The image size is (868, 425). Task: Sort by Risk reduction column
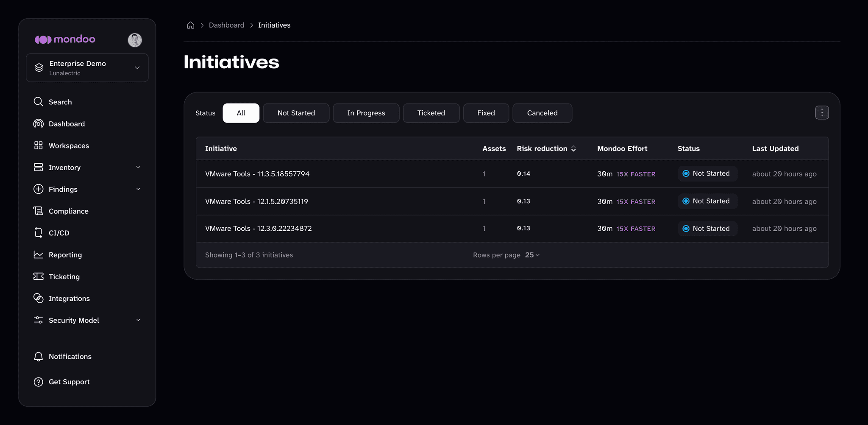(546, 148)
